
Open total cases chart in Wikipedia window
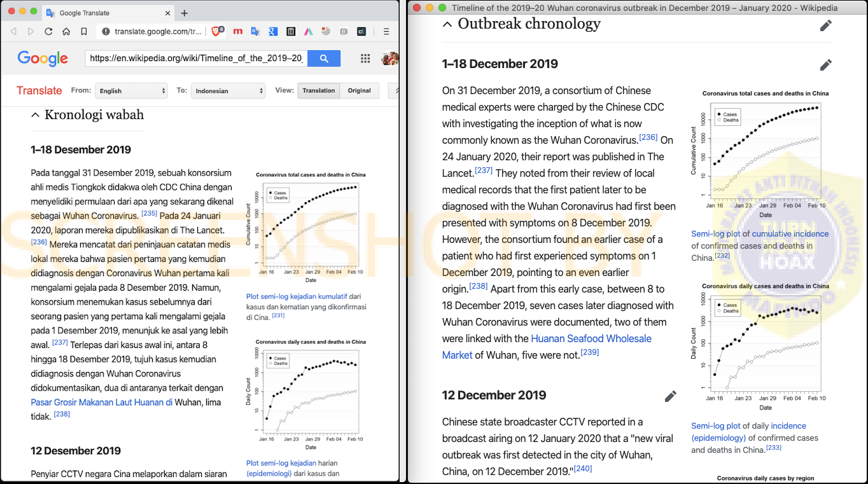760,154
